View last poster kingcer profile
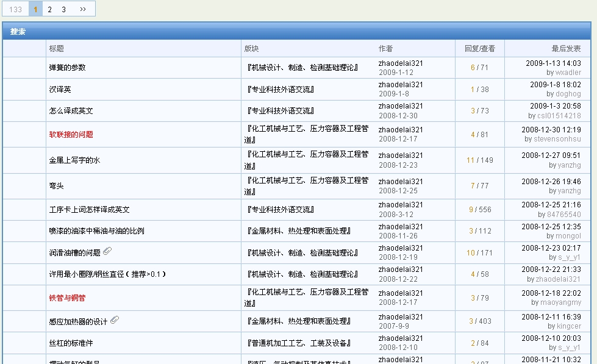The width and height of the screenshot is (597, 364). [x=569, y=326]
